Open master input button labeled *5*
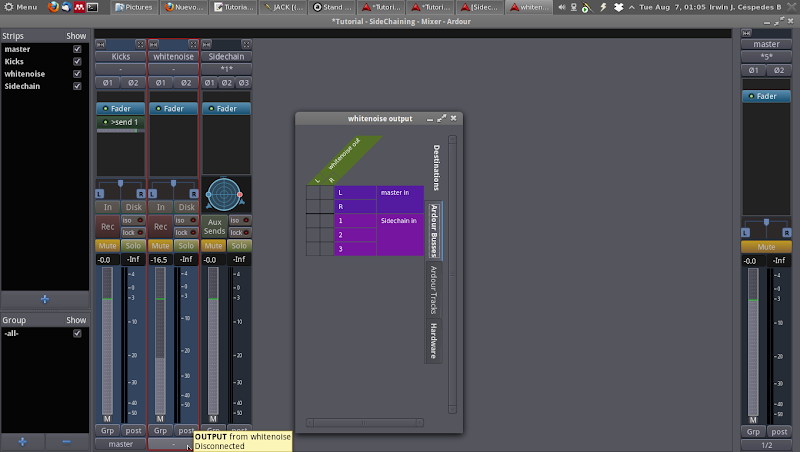The width and height of the screenshot is (800, 452). [x=766, y=57]
